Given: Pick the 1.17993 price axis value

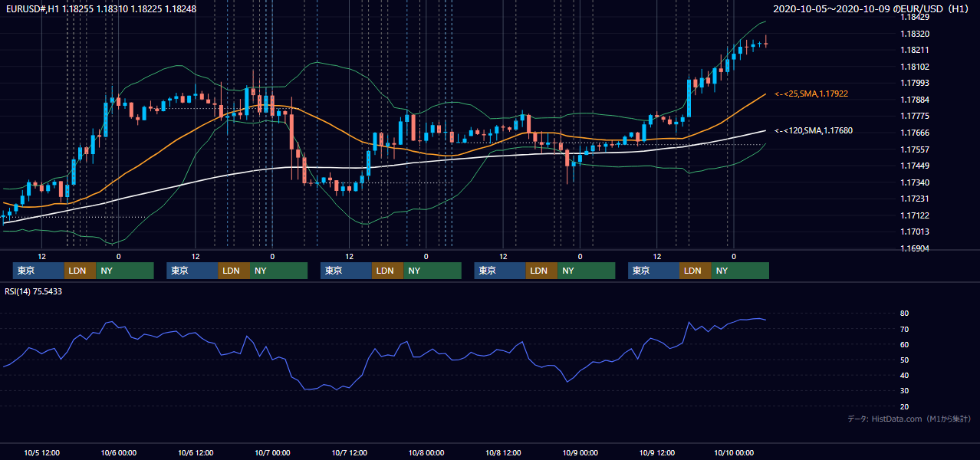Looking at the screenshot, I should 914,83.
